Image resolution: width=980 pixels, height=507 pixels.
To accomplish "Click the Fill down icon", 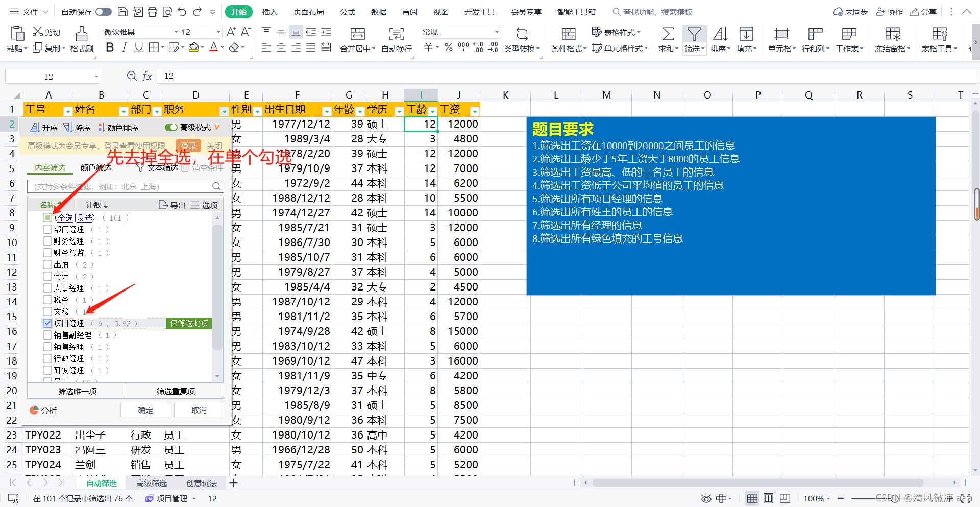I will [746, 34].
